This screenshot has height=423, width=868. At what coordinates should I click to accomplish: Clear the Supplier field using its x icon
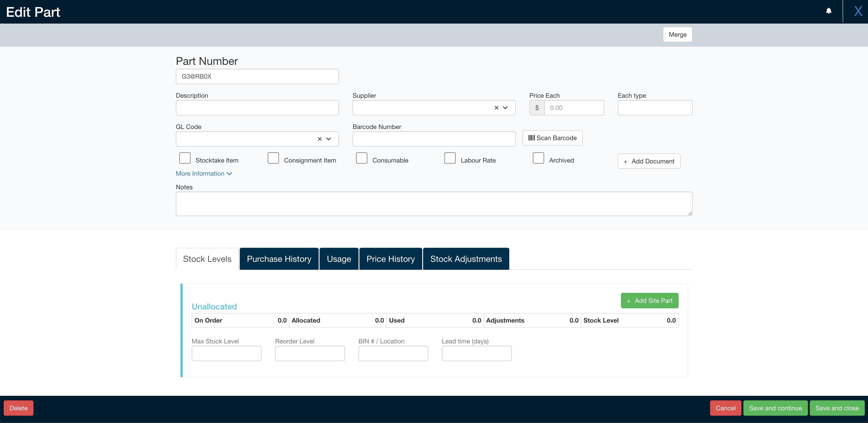(496, 108)
